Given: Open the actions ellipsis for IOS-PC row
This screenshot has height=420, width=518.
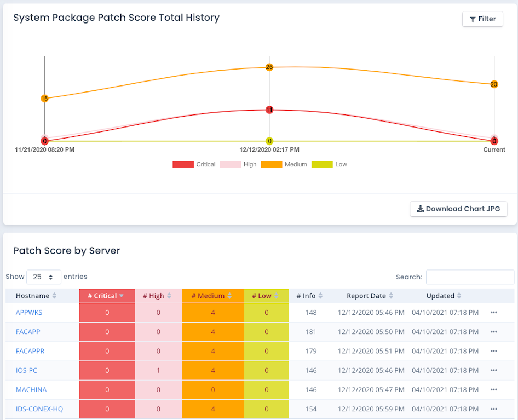Looking at the screenshot, I should point(493,370).
